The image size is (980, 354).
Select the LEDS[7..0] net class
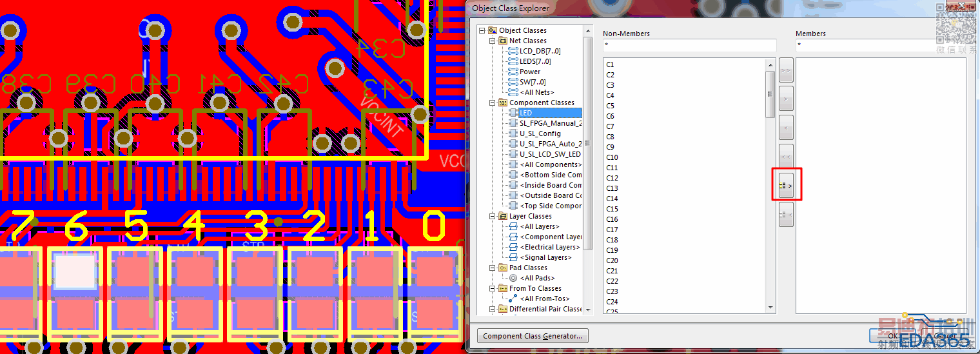(x=535, y=61)
